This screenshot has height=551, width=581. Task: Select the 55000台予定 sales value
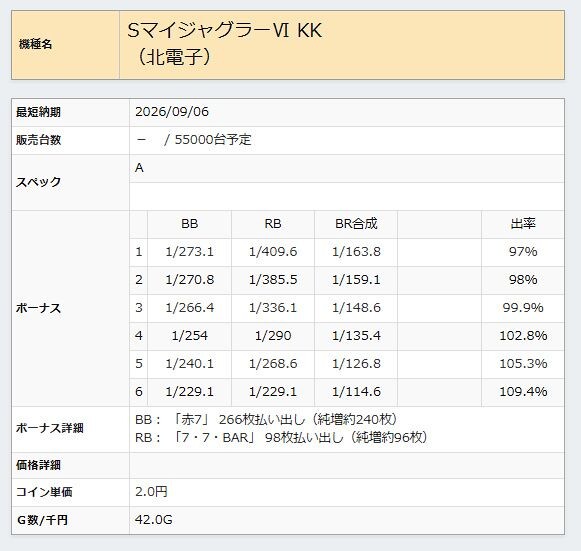(x=213, y=140)
